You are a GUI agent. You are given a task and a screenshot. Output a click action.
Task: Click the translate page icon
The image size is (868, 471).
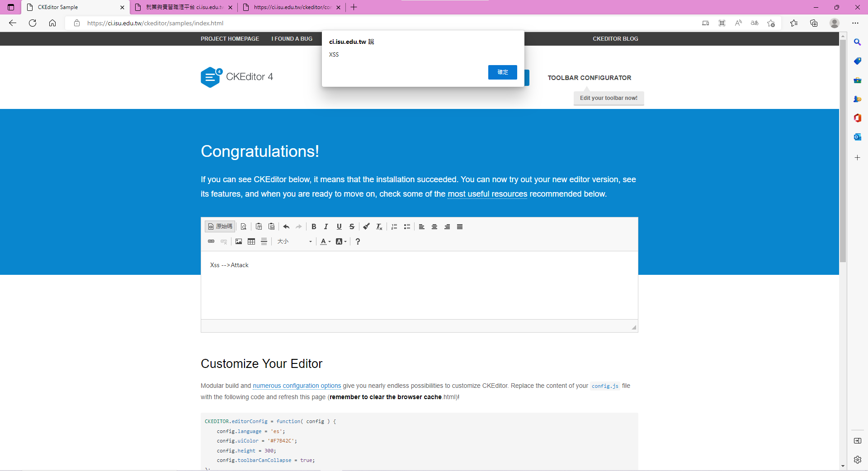coord(755,23)
